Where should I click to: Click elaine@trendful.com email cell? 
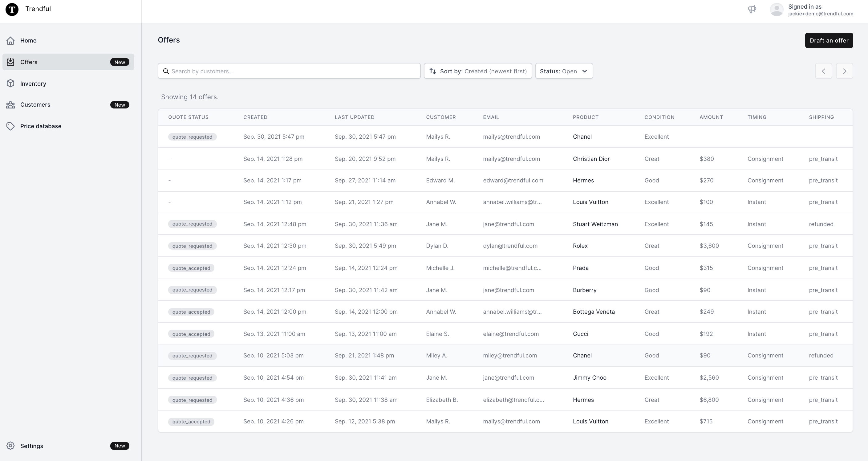[x=510, y=334]
